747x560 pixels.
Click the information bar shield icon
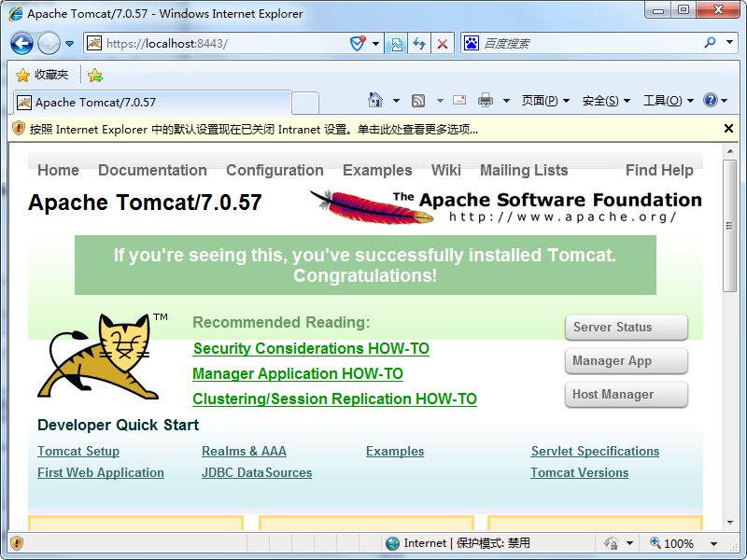(x=18, y=129)
